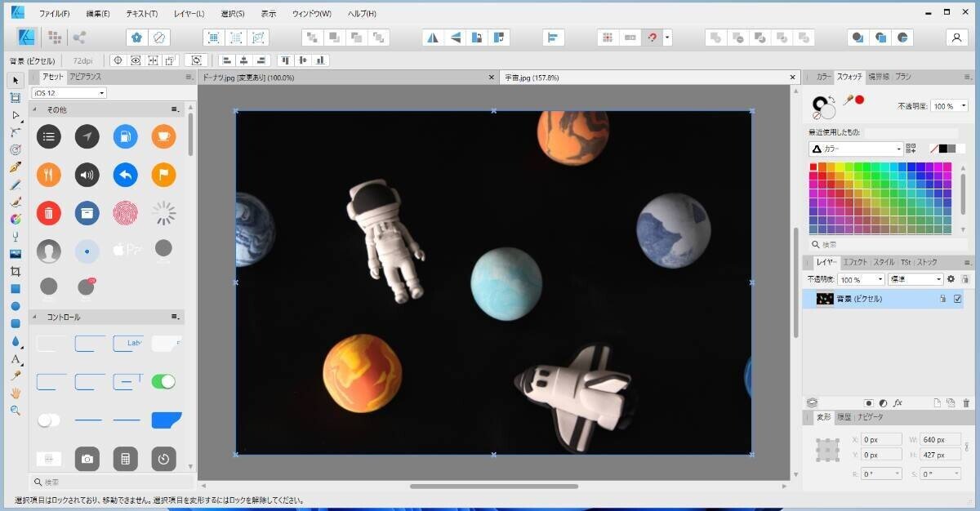Switch to the Pixel Persona icon

tap(55, 38)
